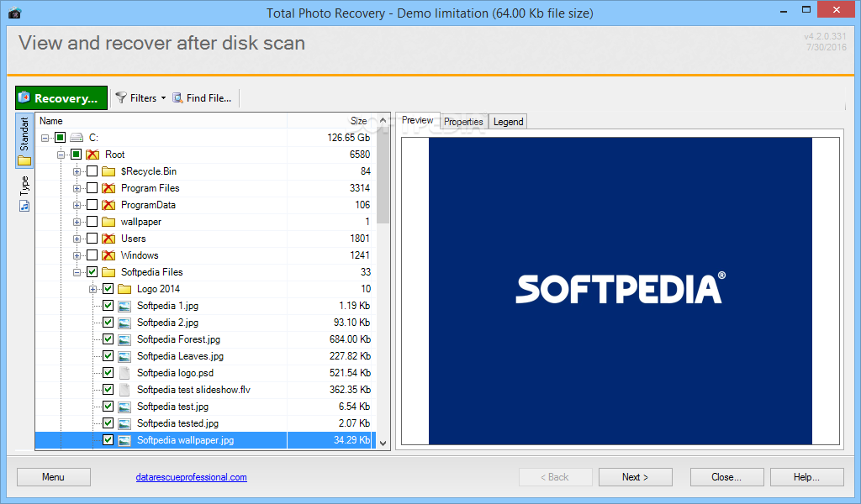Uncheck the Softpedia Forest.jpg checkbox
This screenshot has height=504, width=861.
108,339
